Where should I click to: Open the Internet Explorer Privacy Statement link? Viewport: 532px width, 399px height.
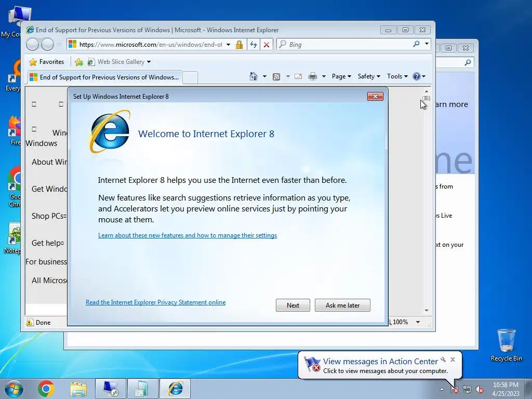click(155, 302)
